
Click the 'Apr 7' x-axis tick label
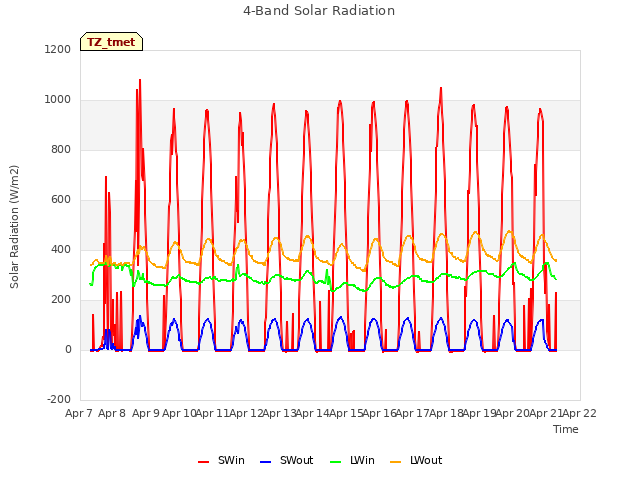79,413
